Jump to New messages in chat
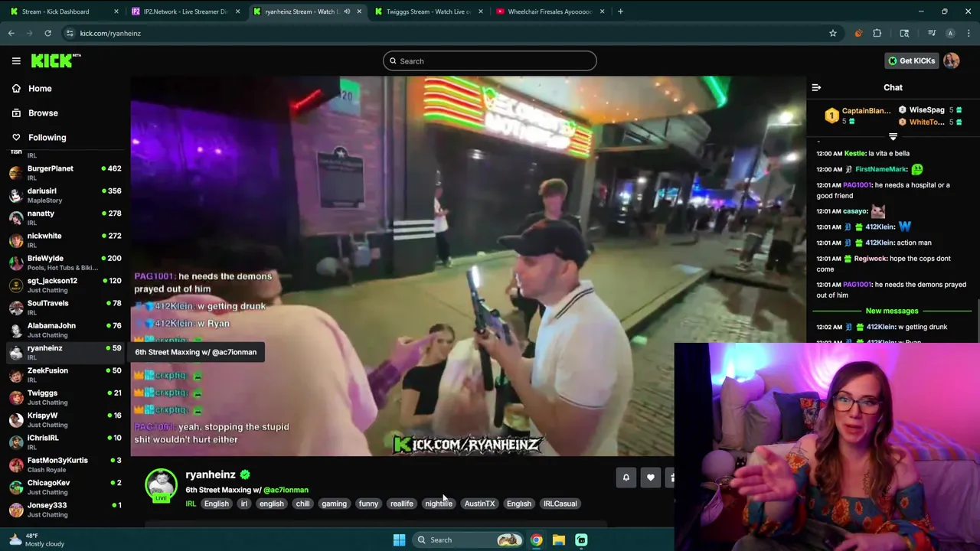980x551 pixels. 892,311
